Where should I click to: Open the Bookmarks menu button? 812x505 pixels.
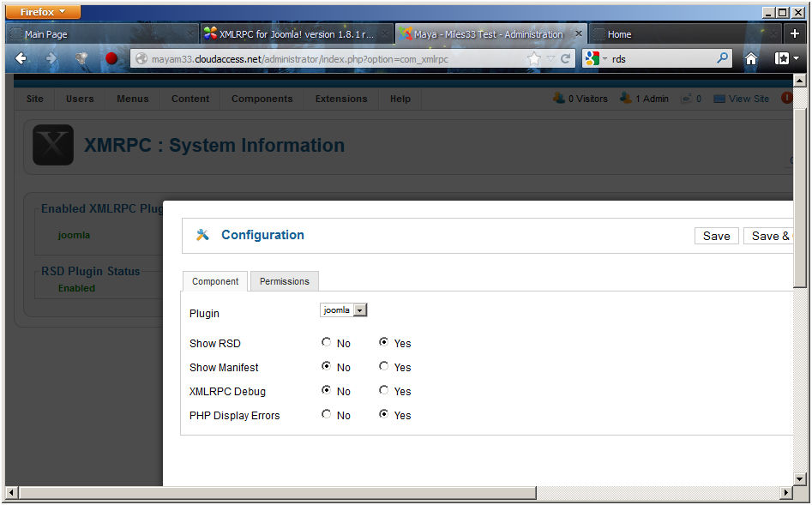tap(786, 58)
